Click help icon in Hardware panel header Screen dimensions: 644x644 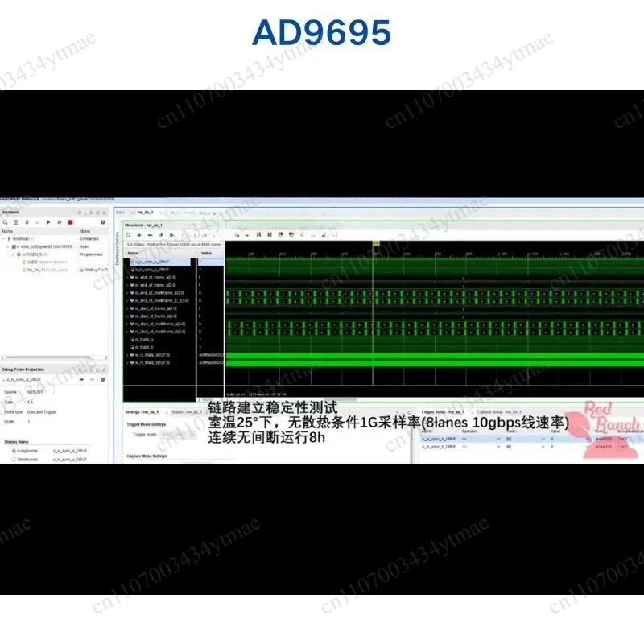point(80,213)
